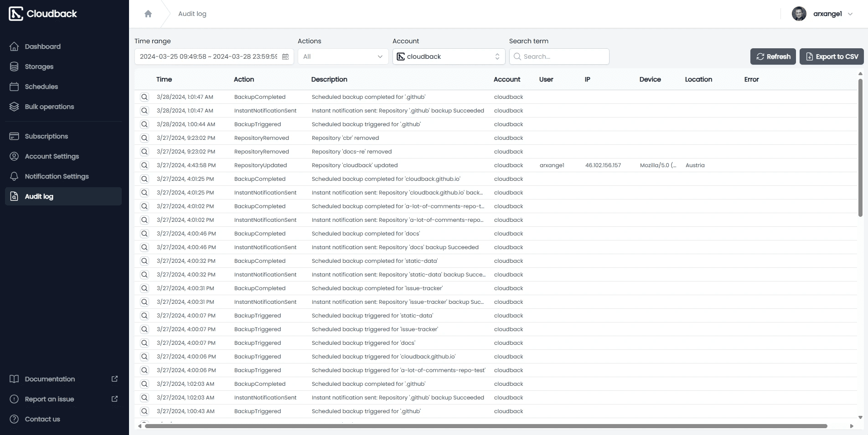This screenshot has width=868, height=435.
Task: Open Dashboard in the sidebar
Action: point(63,46)
